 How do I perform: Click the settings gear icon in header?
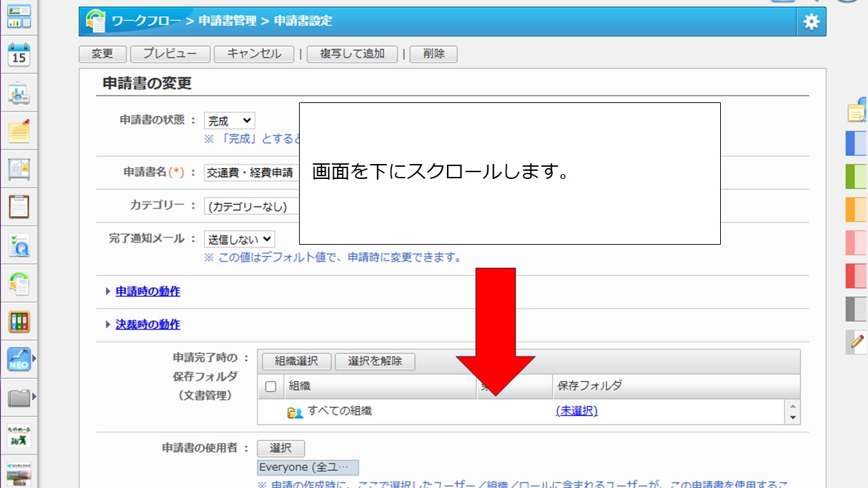[x=811, y=22]
